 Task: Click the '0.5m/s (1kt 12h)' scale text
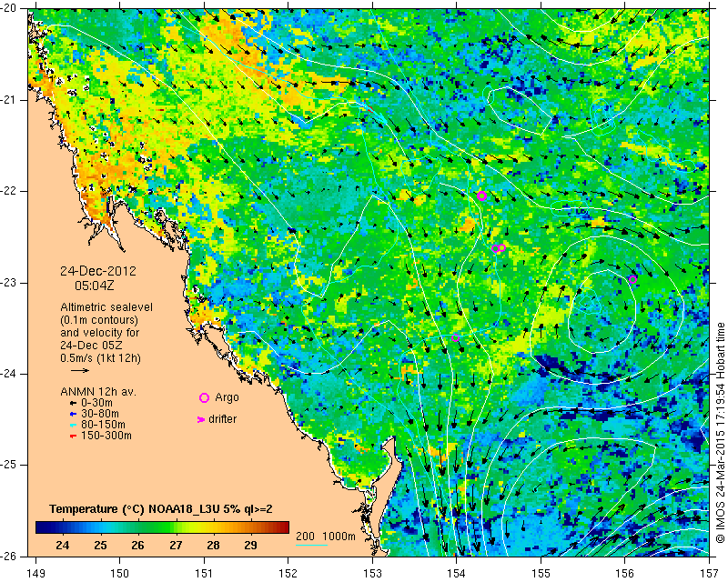click(100, 358)
